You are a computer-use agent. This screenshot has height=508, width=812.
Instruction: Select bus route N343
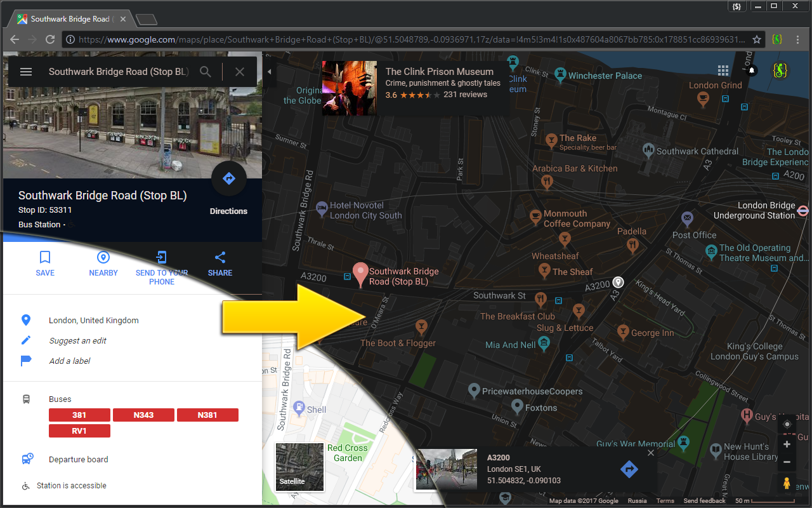pos(143,415)
